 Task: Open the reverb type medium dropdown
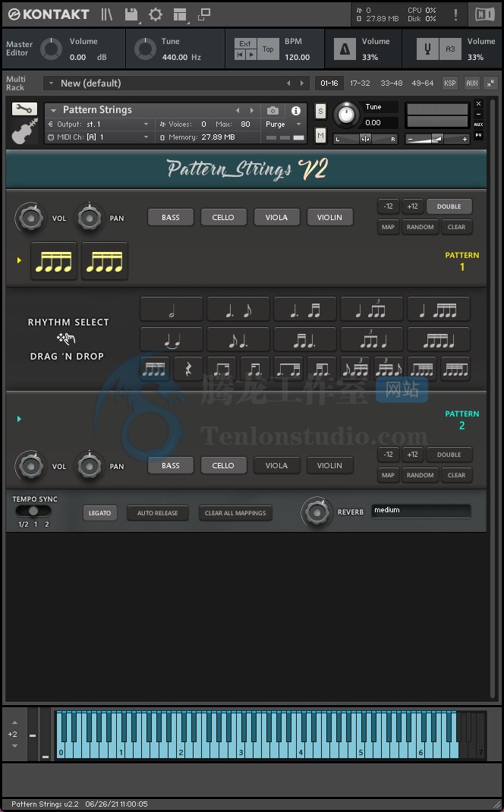tap(421, 510)
